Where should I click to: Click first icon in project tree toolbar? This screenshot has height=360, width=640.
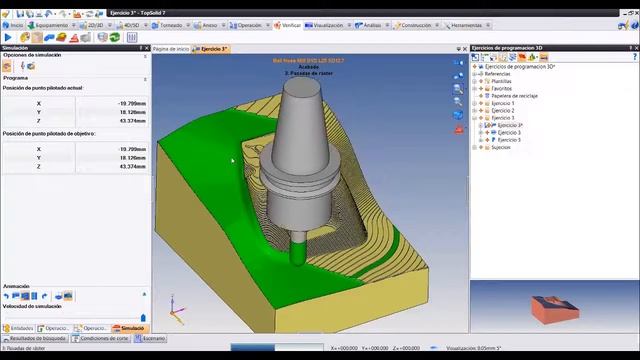[x=475, y=58]
